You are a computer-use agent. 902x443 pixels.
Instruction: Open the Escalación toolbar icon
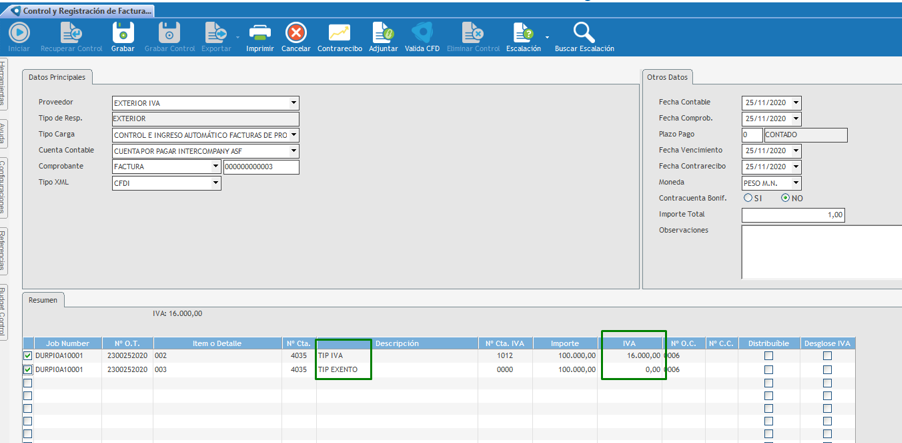pyautogui.click(x=522, y=34)
